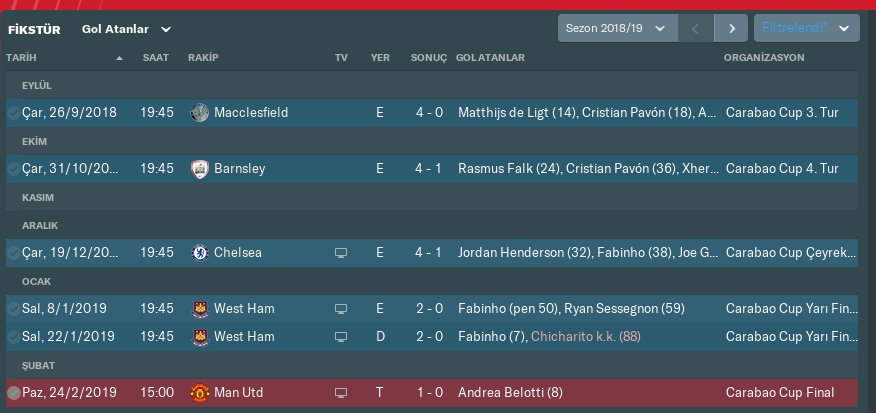Toggle the checkmark for the 24/2/2019 final

13,393
